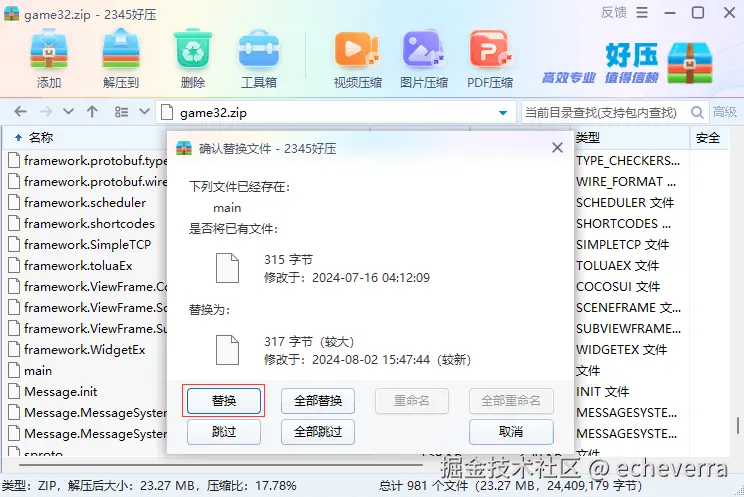Click the SCHEDULER 文件 type cell
The height and width of the screenshot is (497, 744).
tap(624, 203)
